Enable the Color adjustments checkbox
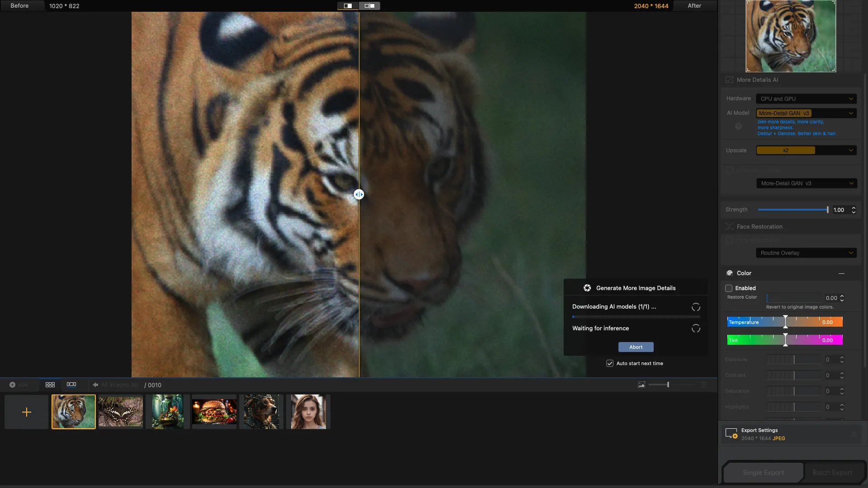The height and width of the screenshot is (488, 868). pos(729,288)
